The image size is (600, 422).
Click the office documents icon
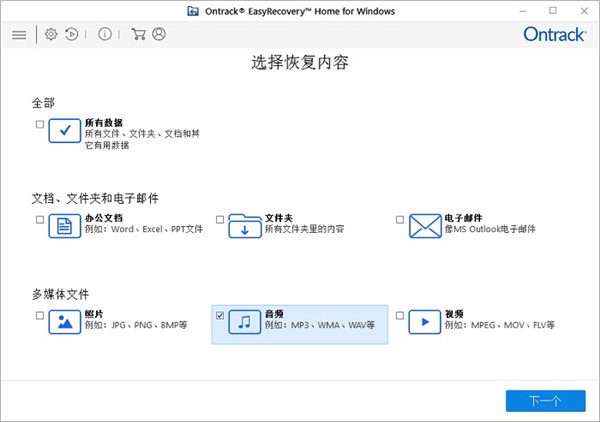(x=65, y=226)
